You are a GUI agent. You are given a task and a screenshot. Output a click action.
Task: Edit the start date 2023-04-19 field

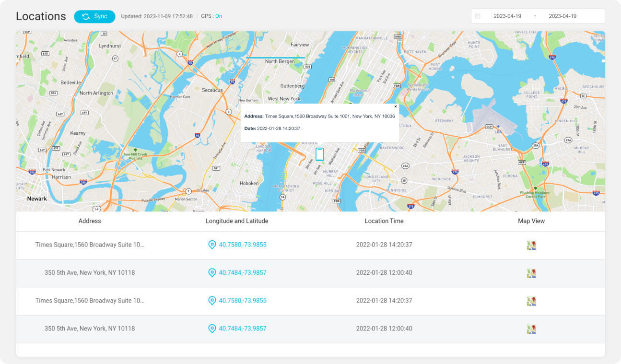tap(507, 16)
